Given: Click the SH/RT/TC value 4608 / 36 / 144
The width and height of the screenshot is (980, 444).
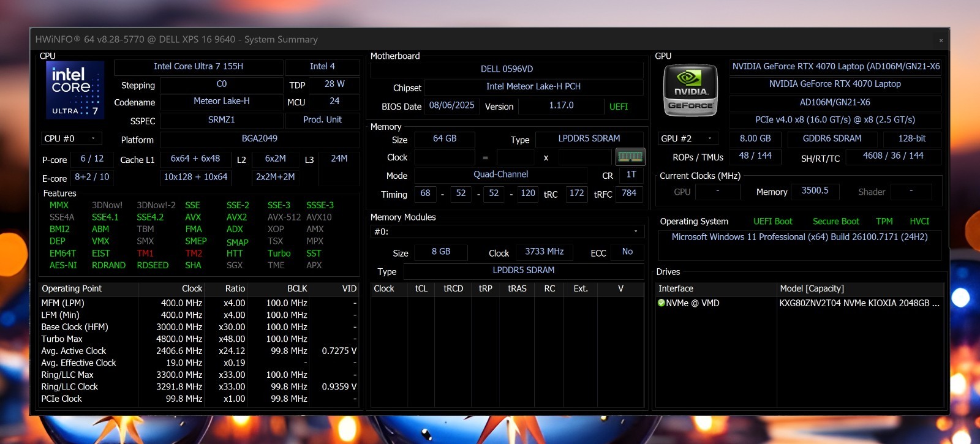Looking at the screenshot, I should [x=893, y=156].
